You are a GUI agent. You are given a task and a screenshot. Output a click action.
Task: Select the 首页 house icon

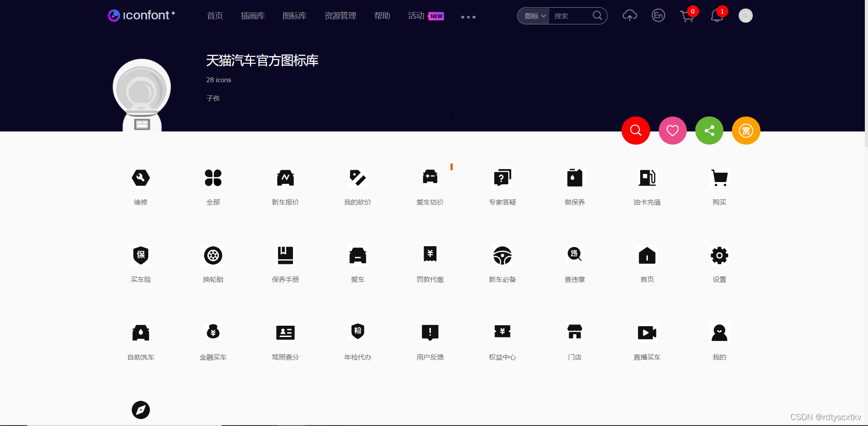(x=647, y=255)
